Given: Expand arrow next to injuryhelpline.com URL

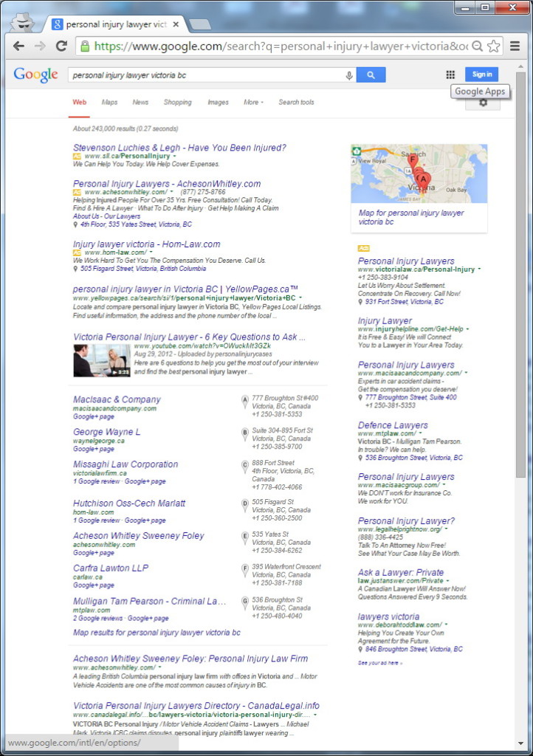Looking at the screenshot, I should tap(467, 329).
